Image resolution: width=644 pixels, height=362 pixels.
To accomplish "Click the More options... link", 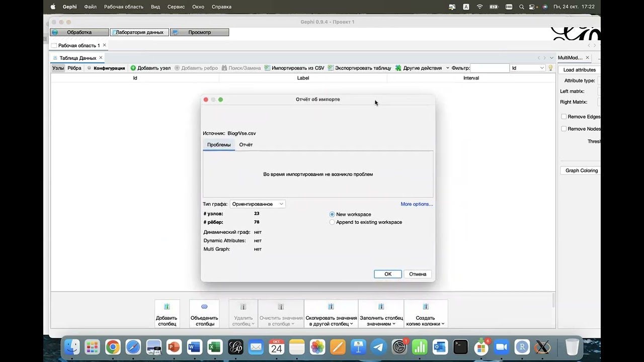I will [x=417, y=204].
